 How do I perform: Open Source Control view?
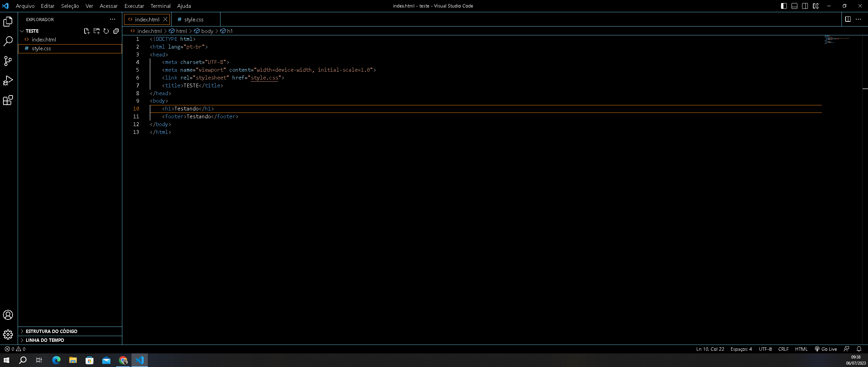(8, 61)
